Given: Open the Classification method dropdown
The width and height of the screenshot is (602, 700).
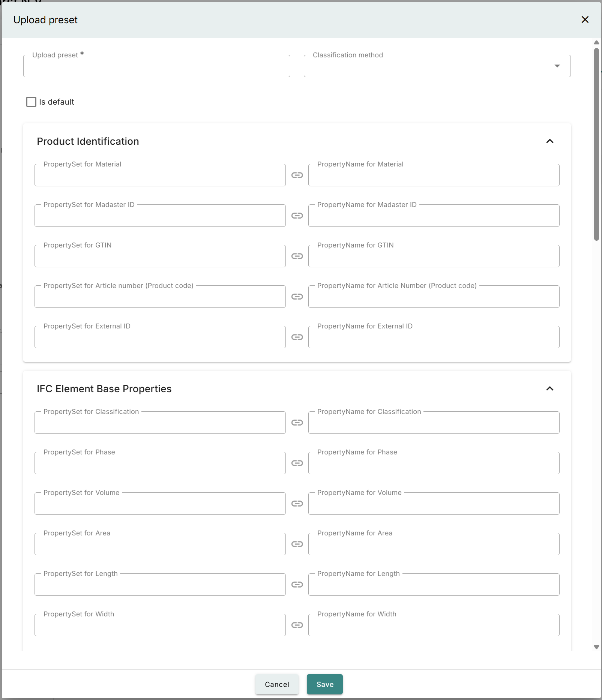Looking at the screenshot, I should (437, 66).
